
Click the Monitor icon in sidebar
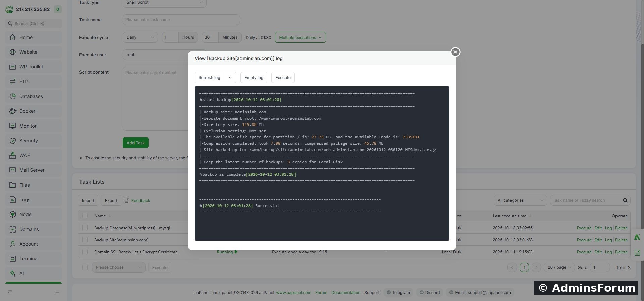(13, 126)
